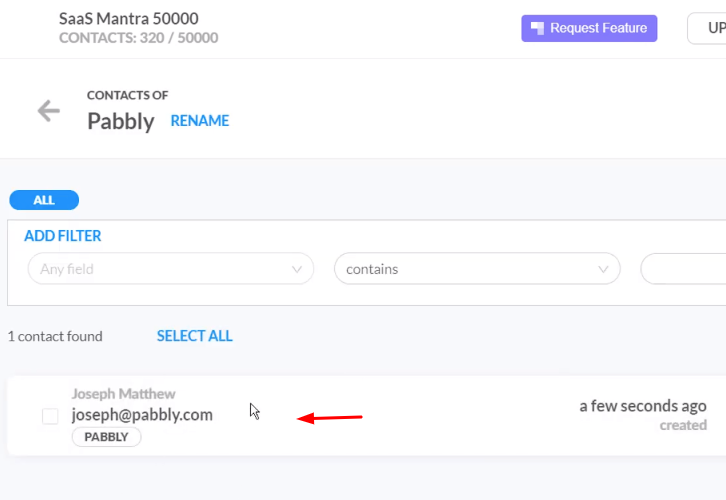
Task: Click the PABBLY tag badge
Action: point(106,437)
